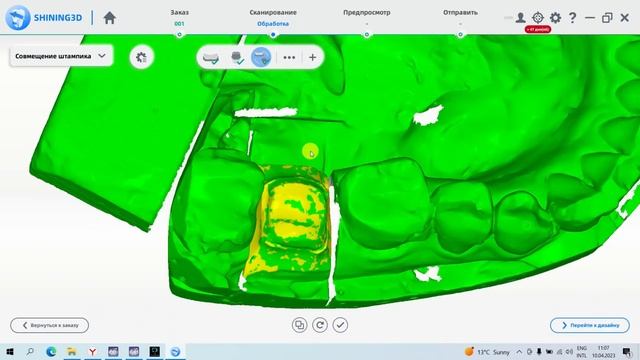Open the scan settings gear button
This screenshot has width=640, height=360.
141,57
